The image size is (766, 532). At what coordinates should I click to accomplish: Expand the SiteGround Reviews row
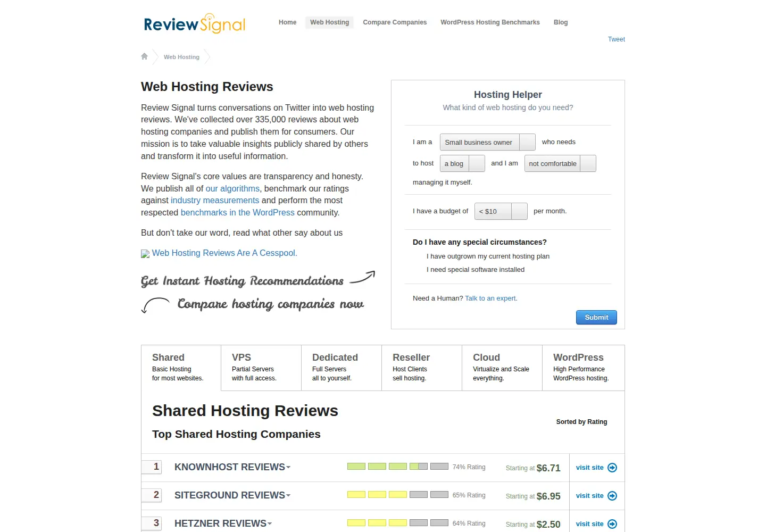232,495
